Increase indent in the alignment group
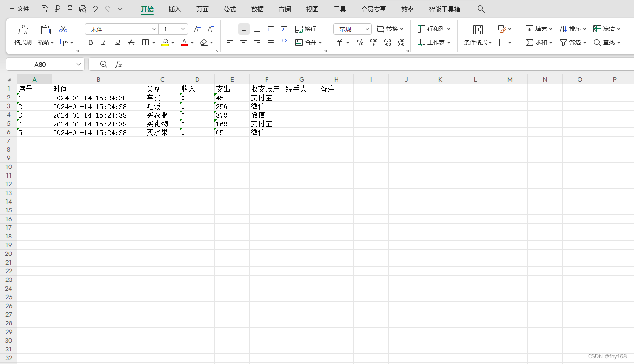Image resolution: width=634 pixels, height=364 pixels. click(284, 29)
